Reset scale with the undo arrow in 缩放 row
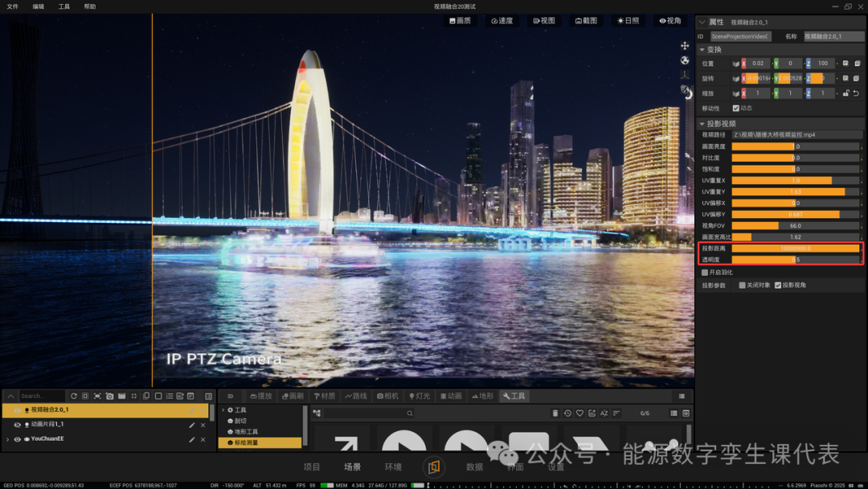Image resolution: width=868 pixels, height=489 pixels. pos(857,93)
